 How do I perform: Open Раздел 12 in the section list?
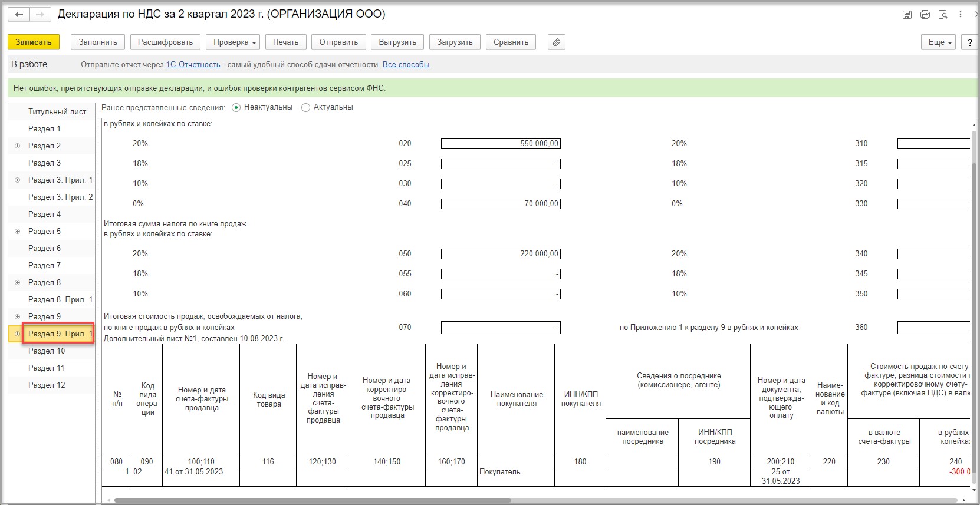47,385
